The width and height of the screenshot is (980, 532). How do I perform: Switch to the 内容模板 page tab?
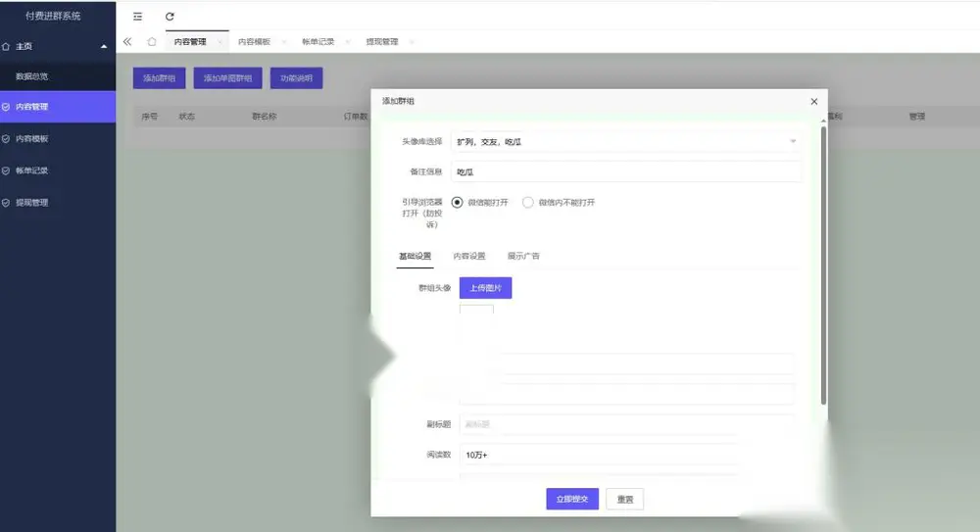click(254, 42)
